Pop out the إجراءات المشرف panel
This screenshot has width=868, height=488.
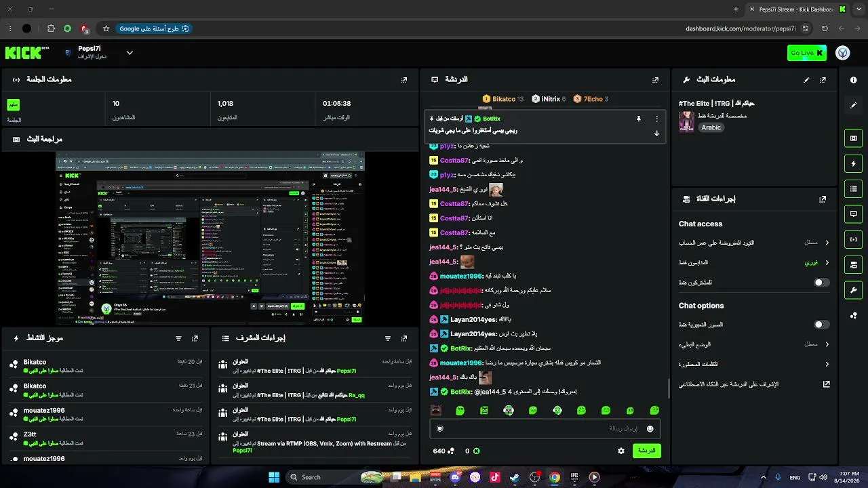click(x=404, y=338)
